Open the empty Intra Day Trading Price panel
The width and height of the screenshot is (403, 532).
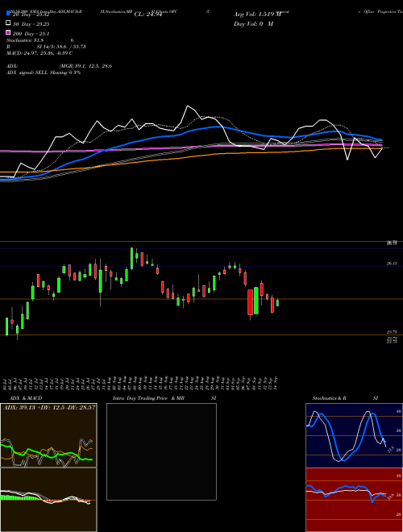[x=161, y=451]
